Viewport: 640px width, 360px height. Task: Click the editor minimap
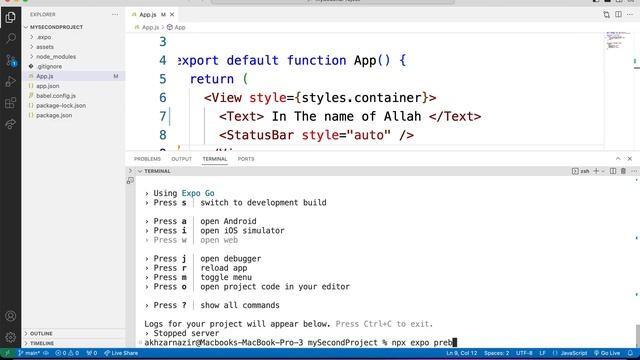[x=618, y=40]
